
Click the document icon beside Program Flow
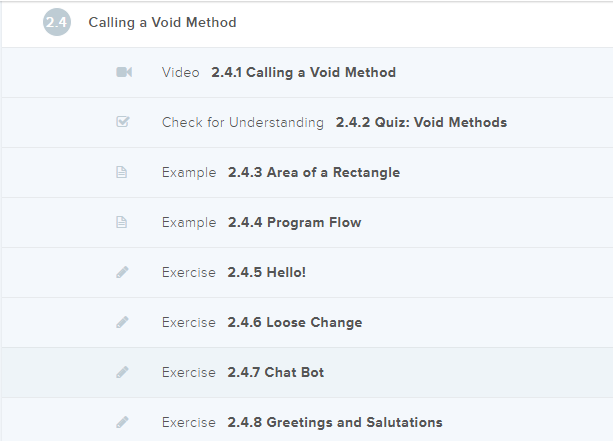[x=122, y=222]
